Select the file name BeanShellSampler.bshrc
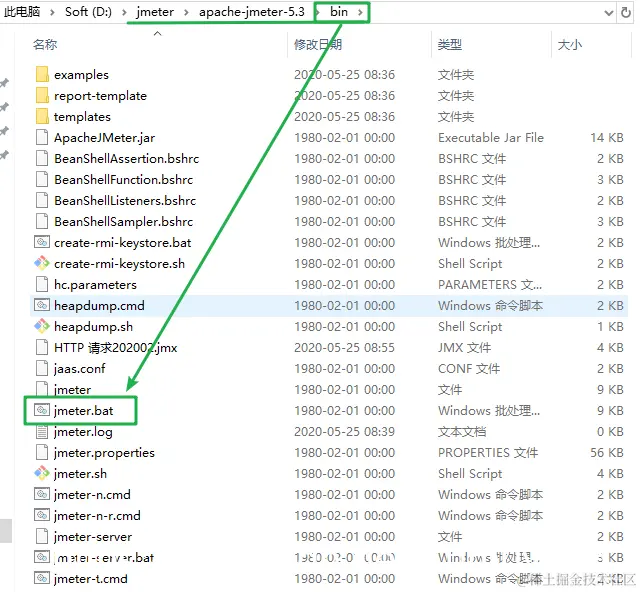641x592 pixels. pyautogui.click(x=123, y=222)
